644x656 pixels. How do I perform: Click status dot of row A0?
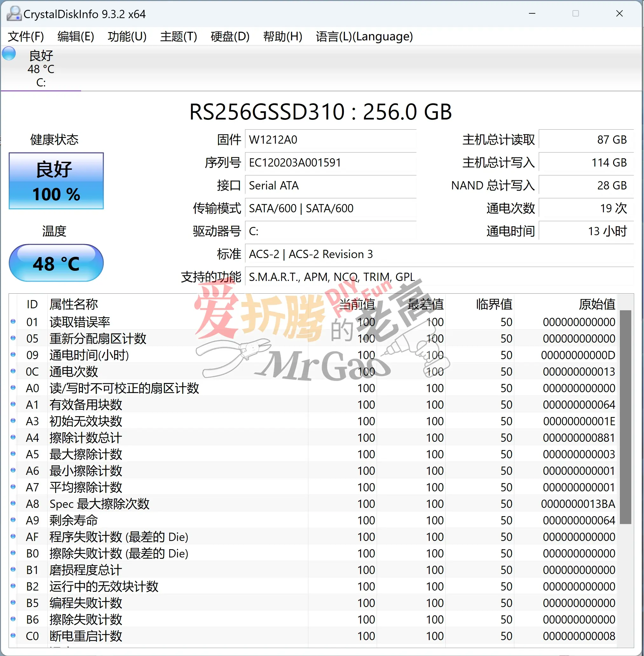pos(13,388)
